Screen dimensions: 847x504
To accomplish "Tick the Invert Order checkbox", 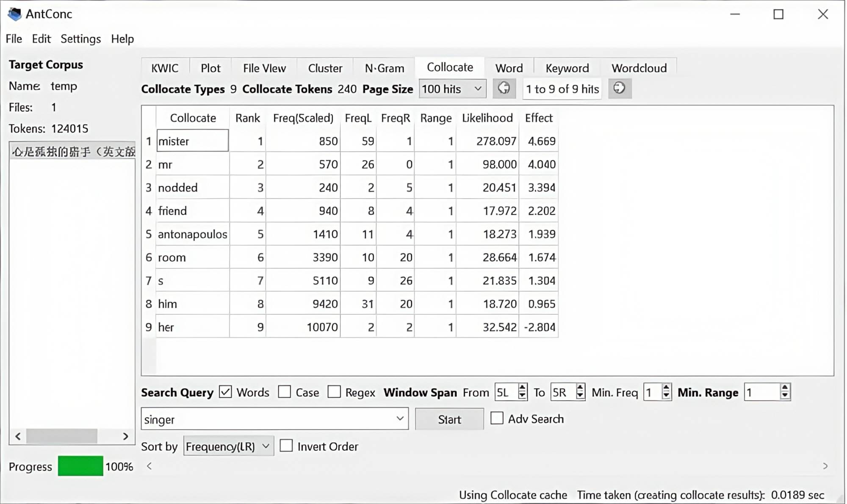I will point(287,446).
